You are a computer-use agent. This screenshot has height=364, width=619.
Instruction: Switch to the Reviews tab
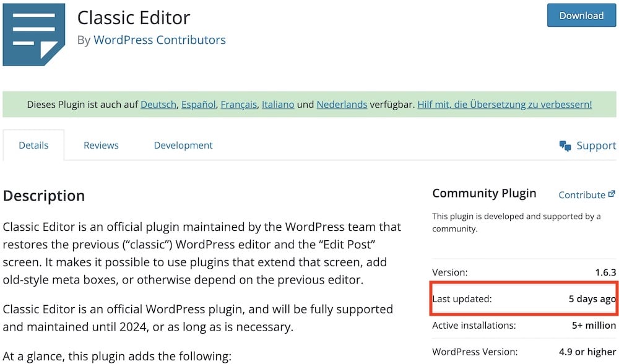[x=101, y=145]
